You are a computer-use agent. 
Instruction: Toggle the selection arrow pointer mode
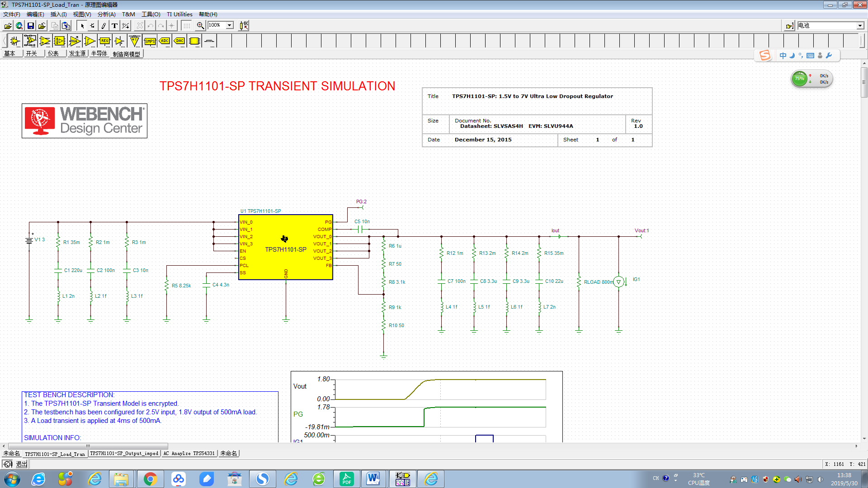coord(82,26)
